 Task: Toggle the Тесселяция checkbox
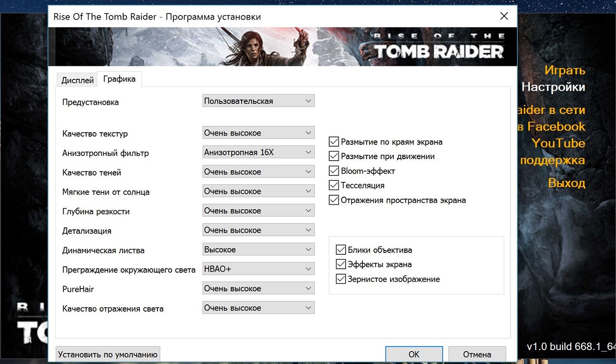(334, 185)
